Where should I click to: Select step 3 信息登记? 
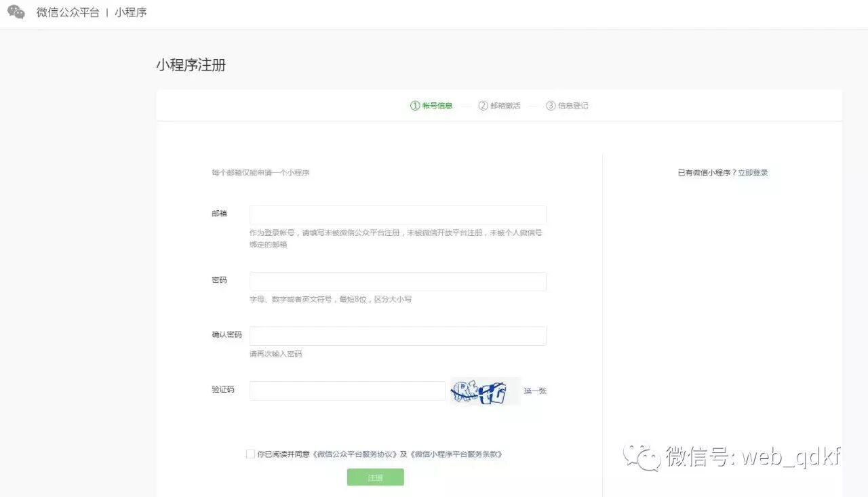point(567,106)
